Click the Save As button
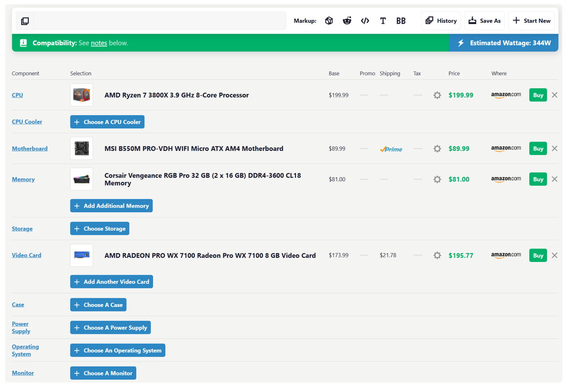The width and height of the screenshot is (566, 392). (x=484, y=20)
